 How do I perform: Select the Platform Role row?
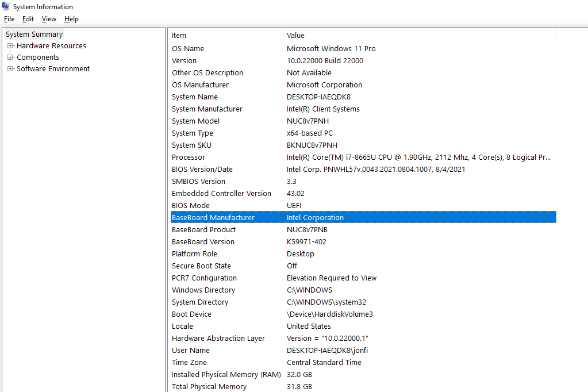click(x=363, y=254)
